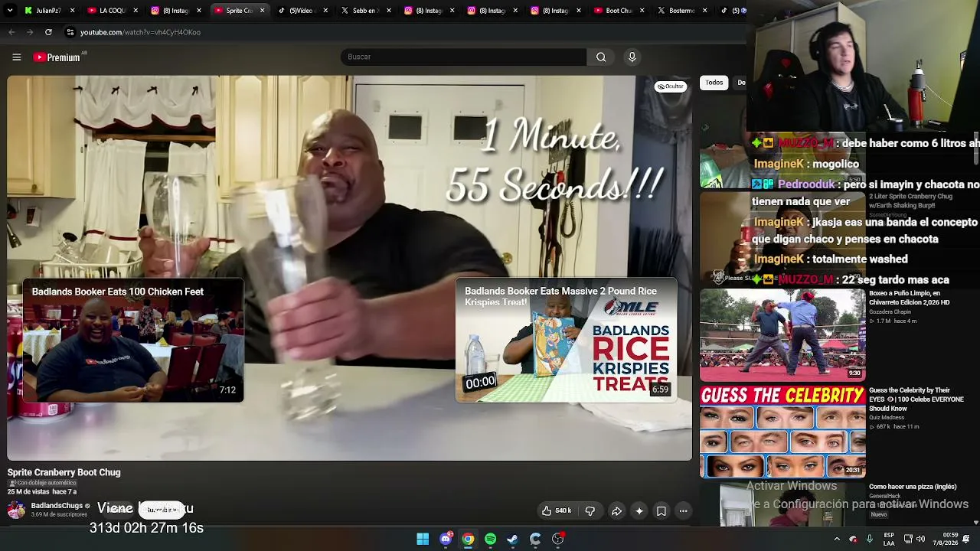Screen dimensions: 980x551
Task: Select the Todos filter chip
Action: pos(714,83)
